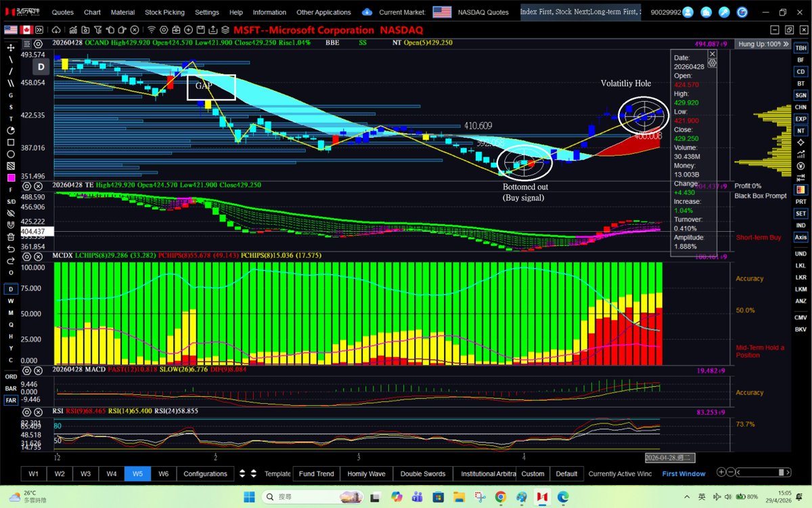Image resolution: width=812 pixels, height=508 pixels.
Task: Click the filter funnel toolbar icon
Action: coord(98,30)
